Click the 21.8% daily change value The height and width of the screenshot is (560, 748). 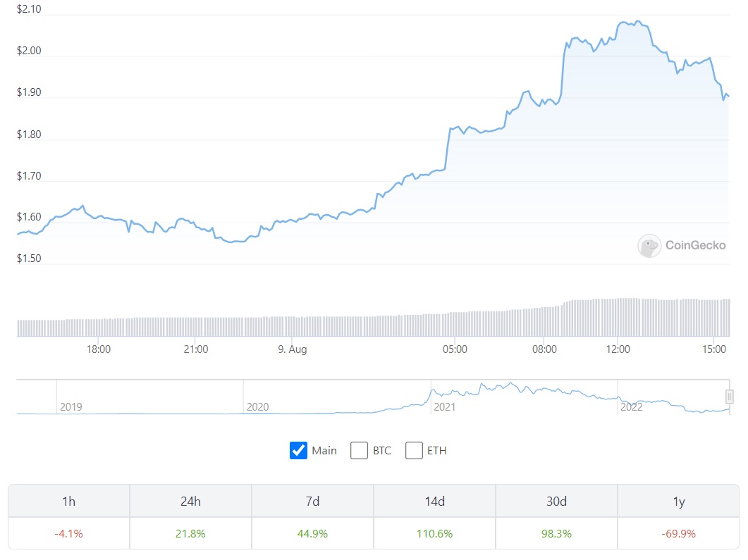190,533
